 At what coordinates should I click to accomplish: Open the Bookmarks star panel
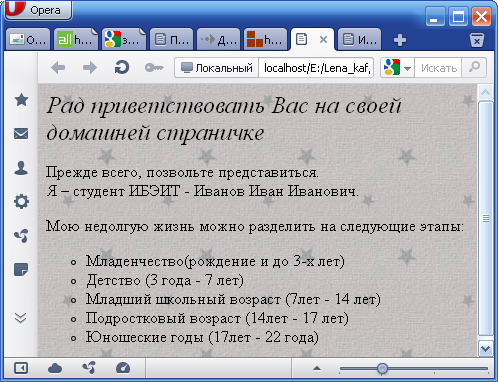(x=21, y=100)
